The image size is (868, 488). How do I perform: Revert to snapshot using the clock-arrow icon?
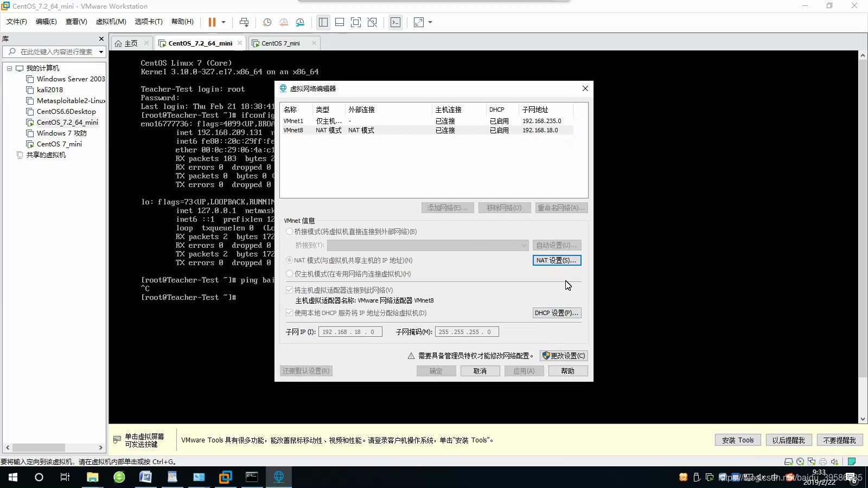click(284, 22)
